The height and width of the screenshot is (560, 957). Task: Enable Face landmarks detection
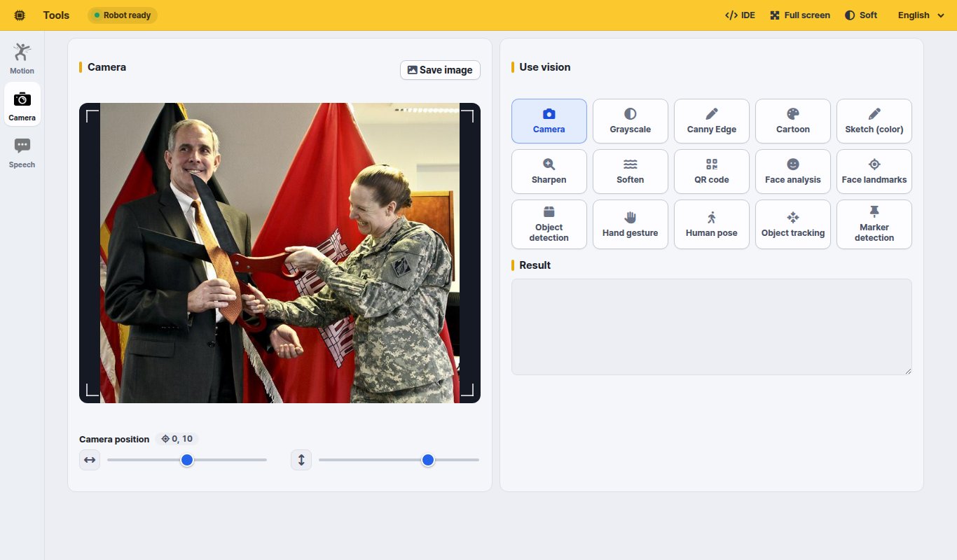pyautogui.click(x=874, y=171)
